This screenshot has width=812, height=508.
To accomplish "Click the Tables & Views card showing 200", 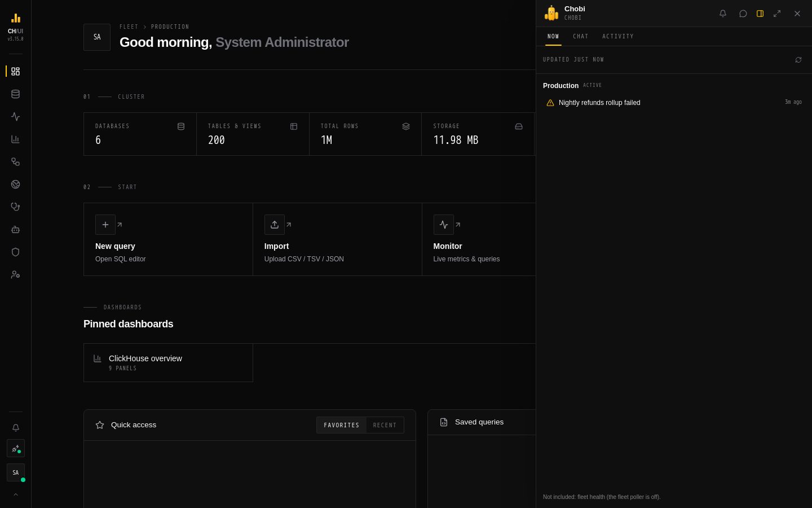I will click(253, 134).
